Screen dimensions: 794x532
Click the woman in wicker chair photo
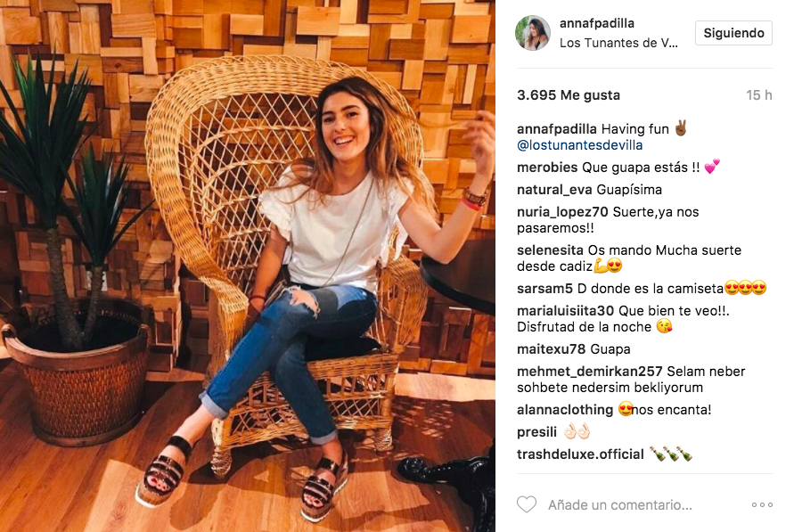pyautogui.click(x=248, y=266)
